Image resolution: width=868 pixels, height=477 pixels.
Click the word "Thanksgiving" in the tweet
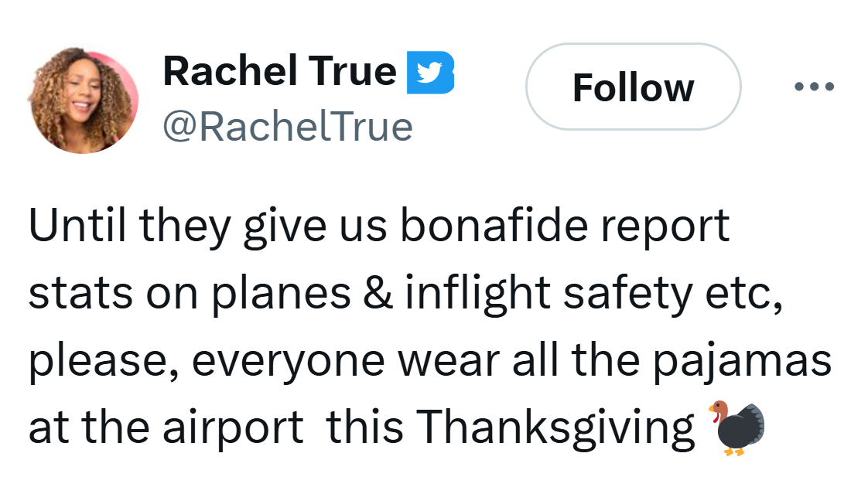coord(555,426)
